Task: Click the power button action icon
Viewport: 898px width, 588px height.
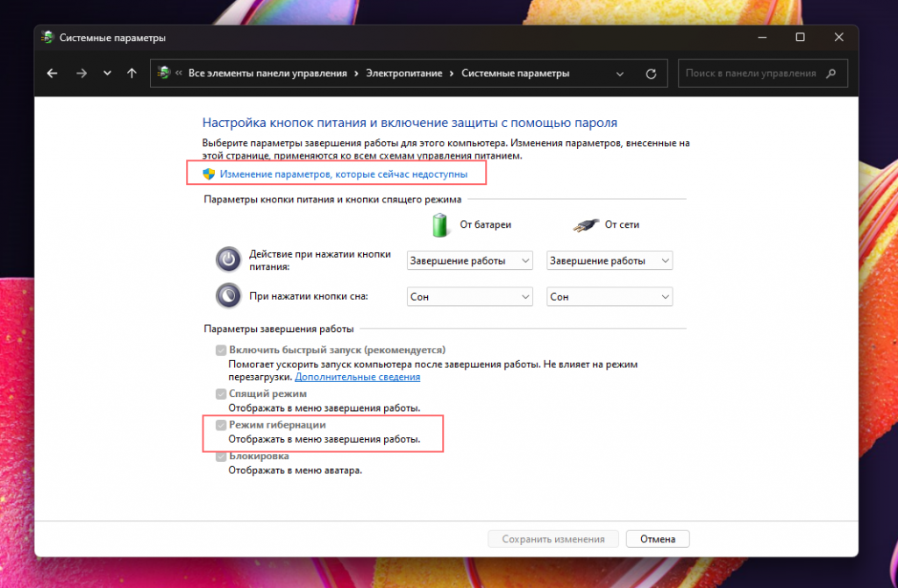Action: point(228,259)
